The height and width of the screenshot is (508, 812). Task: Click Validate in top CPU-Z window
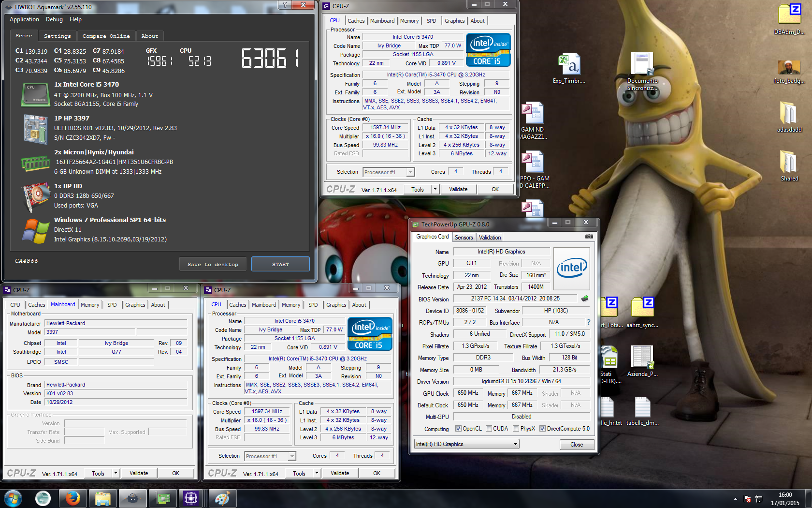click(458, 189)
